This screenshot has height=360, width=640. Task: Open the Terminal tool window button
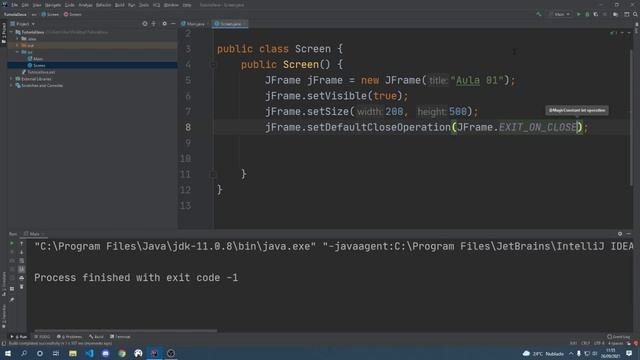point(120,337)
